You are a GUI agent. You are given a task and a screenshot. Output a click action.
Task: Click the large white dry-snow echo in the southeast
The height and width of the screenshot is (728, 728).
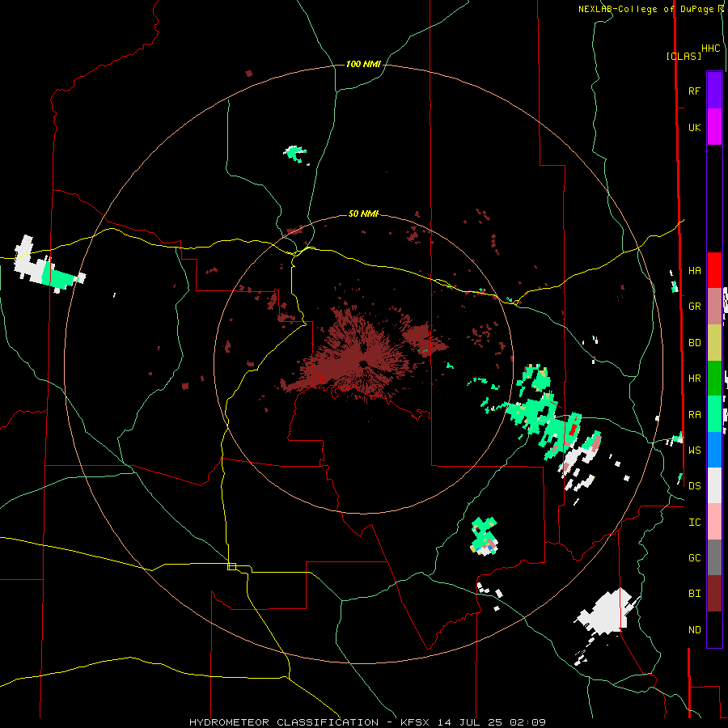pyautogui.click(x=605, y=614)
